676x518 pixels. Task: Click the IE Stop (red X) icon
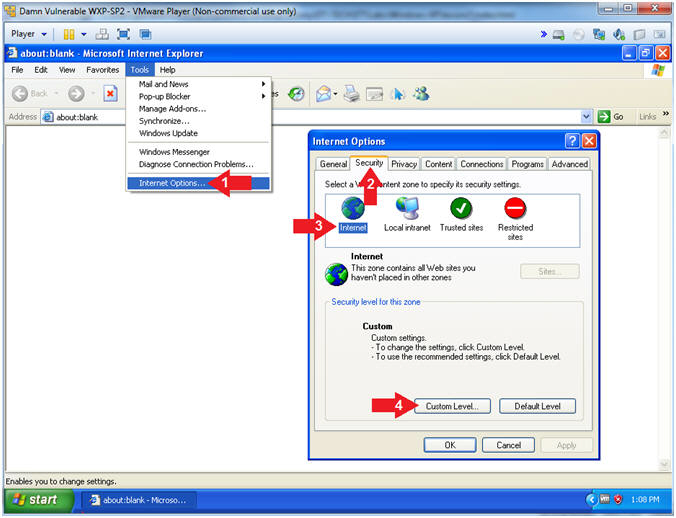tap(110, 94)
